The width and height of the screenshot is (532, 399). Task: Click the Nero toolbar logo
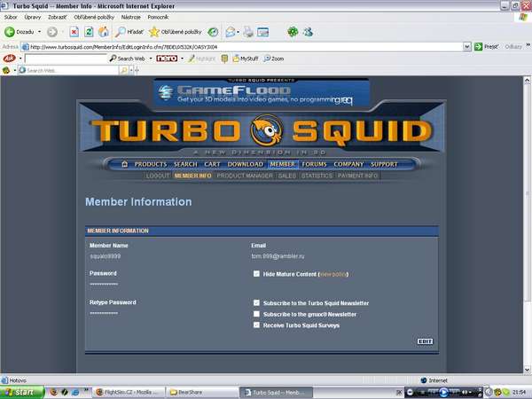pyautogui.click(x=167, y=59)
